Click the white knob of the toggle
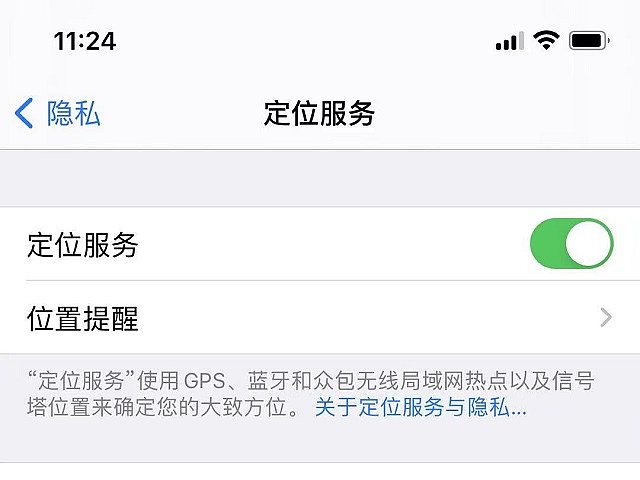640x480 pixels. coord(589,244)
